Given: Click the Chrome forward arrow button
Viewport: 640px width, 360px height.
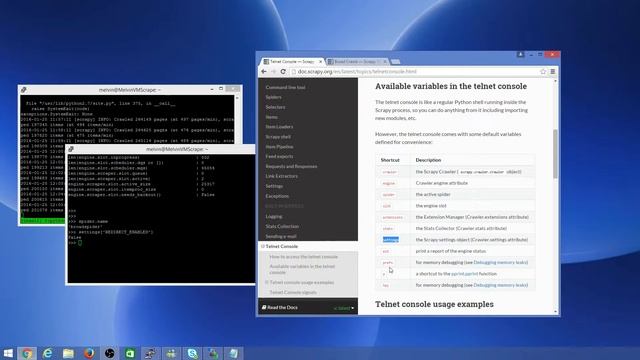Looking at the screenshot, I should click(273, 71).
